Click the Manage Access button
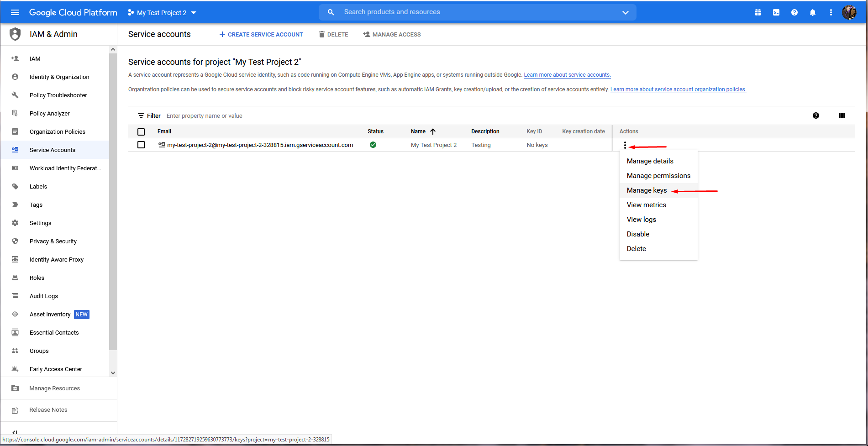868x446 pixels. pos(392,34)
